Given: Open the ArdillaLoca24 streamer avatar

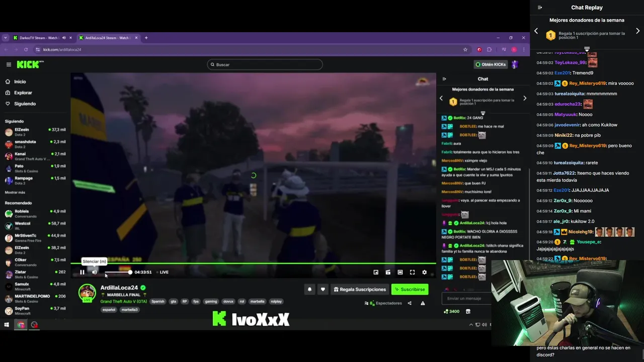Looking at the screenshot, I should pyautogui.click(x=87, y=293).
